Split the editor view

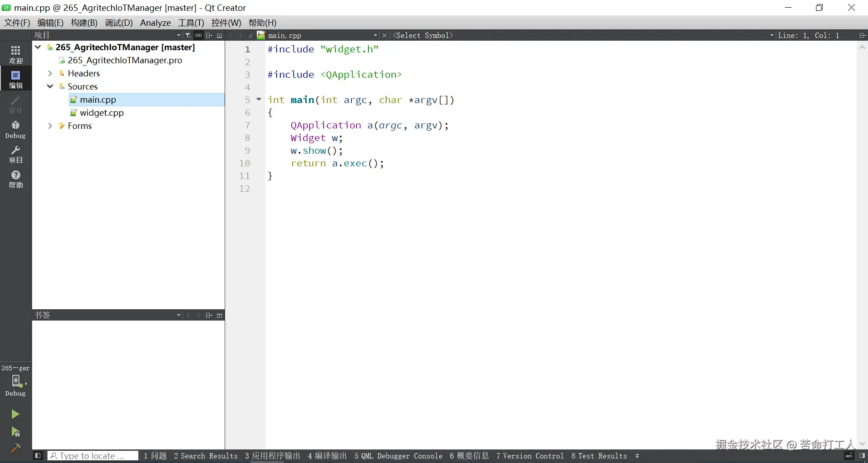[x=862, y=35]
